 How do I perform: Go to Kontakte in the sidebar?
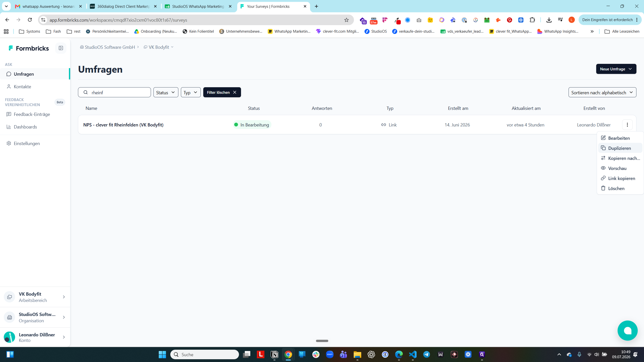click(22, 86)
